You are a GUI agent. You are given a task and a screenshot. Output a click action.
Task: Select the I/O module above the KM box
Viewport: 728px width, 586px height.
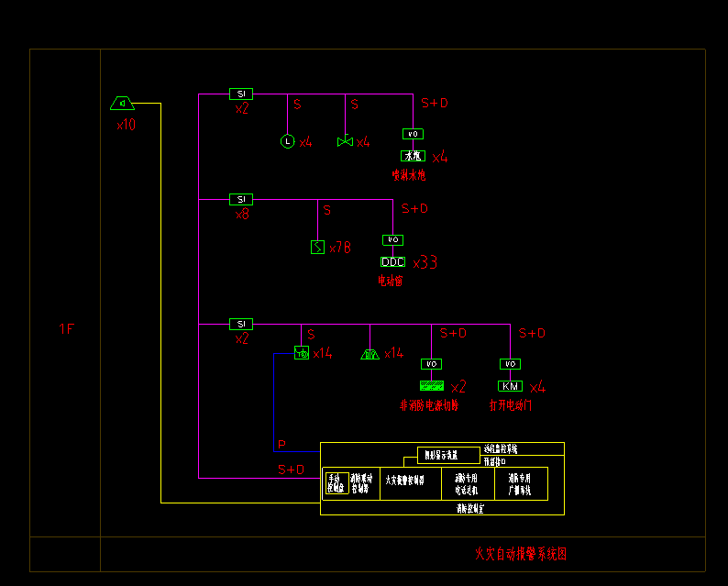(x=511, y=363)
